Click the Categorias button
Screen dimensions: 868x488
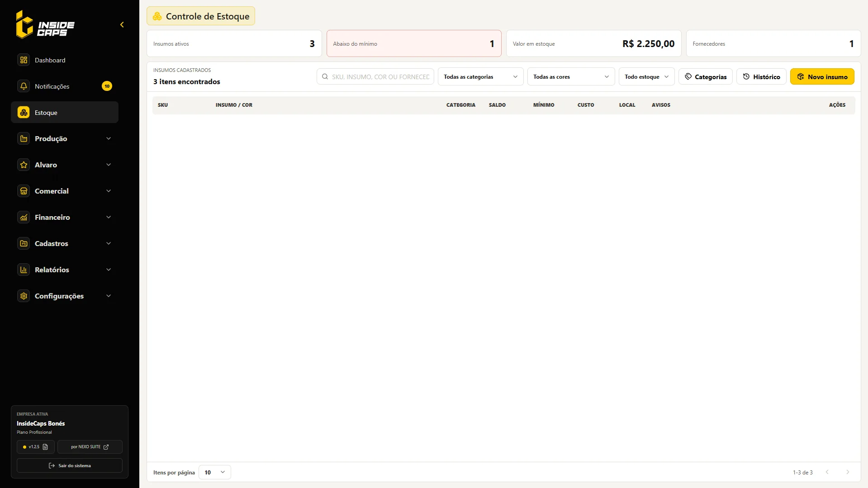point(705,77)
